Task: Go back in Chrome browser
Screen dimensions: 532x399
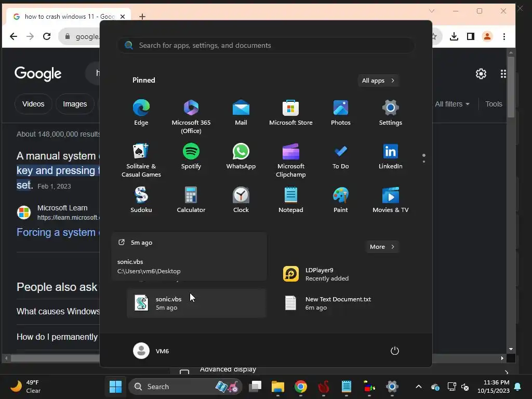Action: click(13, 36)
